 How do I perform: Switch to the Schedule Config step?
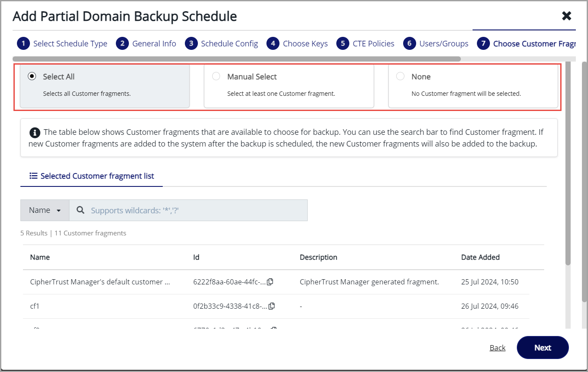coord(229,44)
